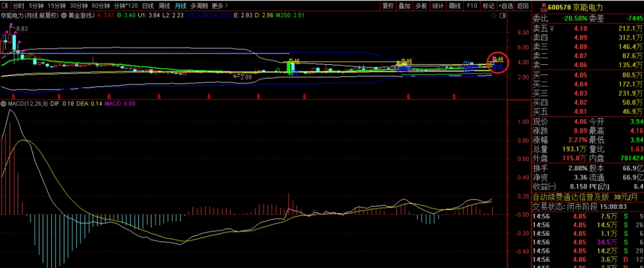Click the 黄金游戏J indicator name
The width and height of the screenshot is (644, 268).
[x=81, y=15]
